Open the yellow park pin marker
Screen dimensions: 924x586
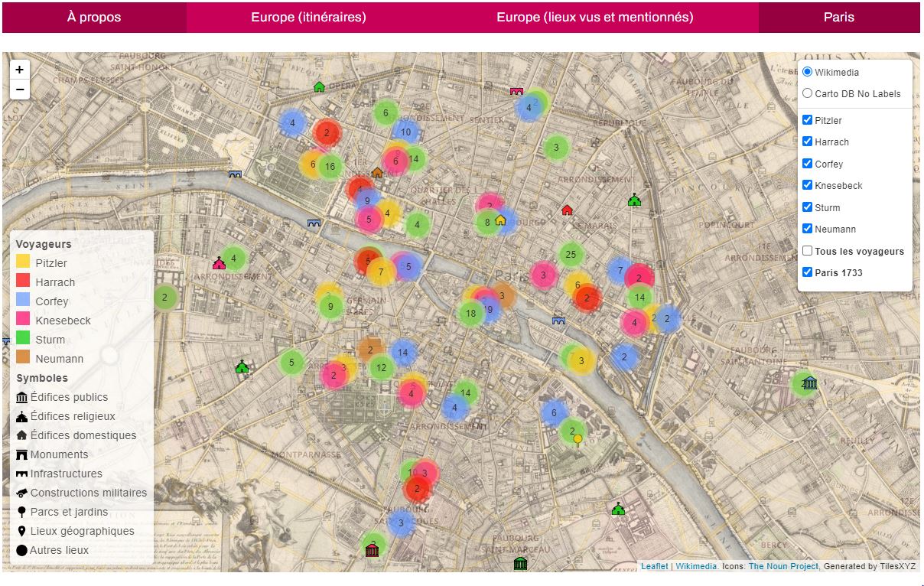point(578,440)
